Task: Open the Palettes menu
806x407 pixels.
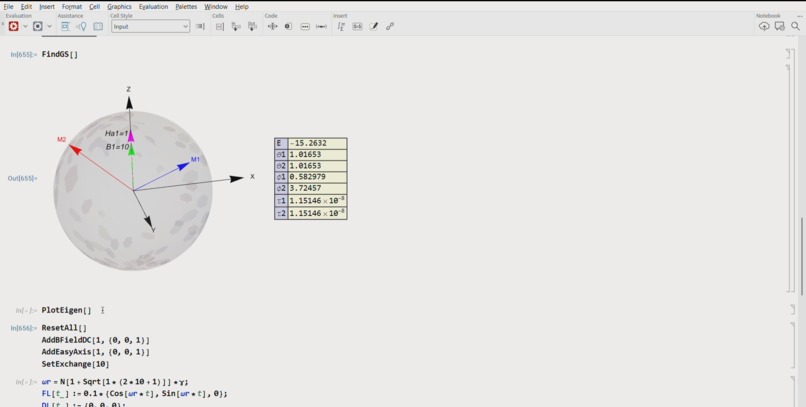Action: [x=186, y=7]
